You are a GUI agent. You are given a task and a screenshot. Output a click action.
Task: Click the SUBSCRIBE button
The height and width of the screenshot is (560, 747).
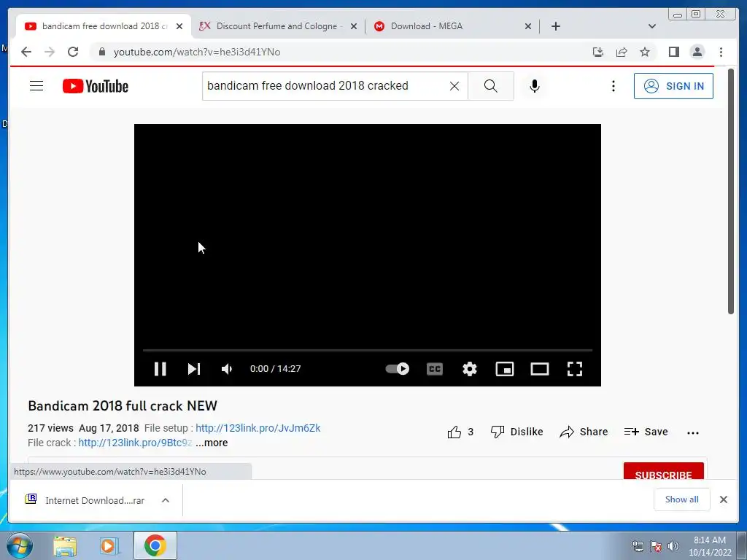(663, 472)
